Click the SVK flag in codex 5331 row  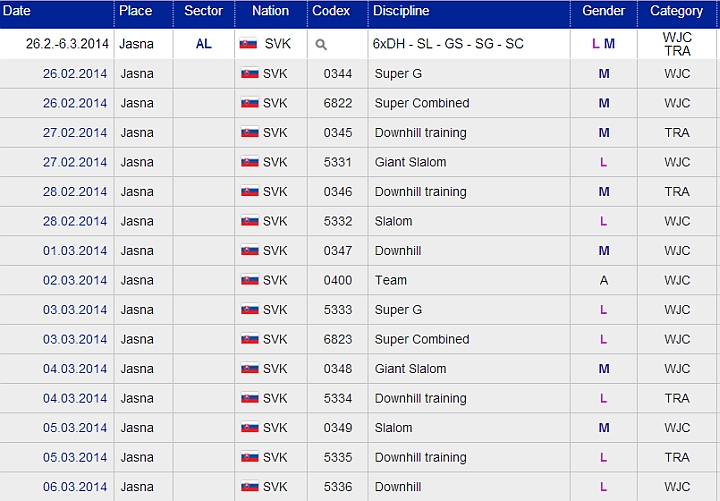point(250,162)
